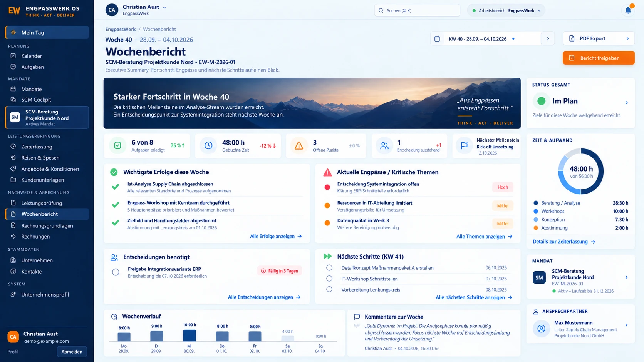This screenshot has height=362, width=644.
Task: Tick off Detailkonzept Maßnahmenpaket A erstellen
Action: (329, 268)
